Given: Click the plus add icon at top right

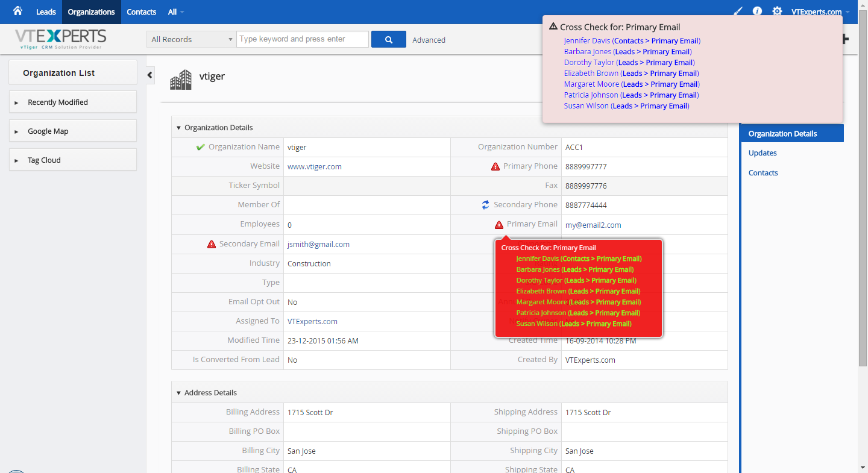Looking at the screenshot, I should point(846,39).
